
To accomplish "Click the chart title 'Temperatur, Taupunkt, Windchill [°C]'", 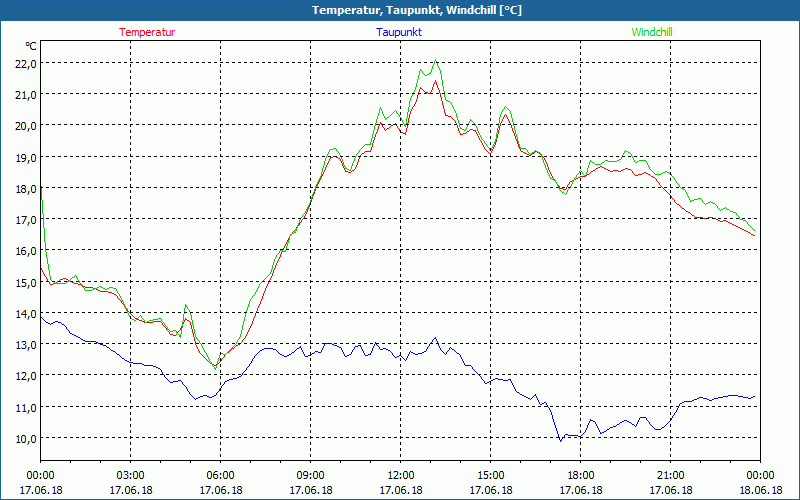I will (x=417, y=10).
